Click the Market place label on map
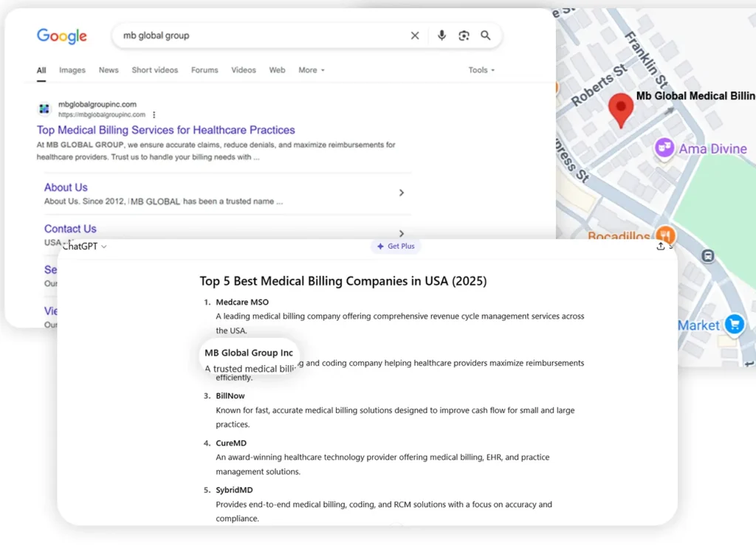Image resolution: width=756 pixels, height=546 pixels. click(x=698, y=326)
